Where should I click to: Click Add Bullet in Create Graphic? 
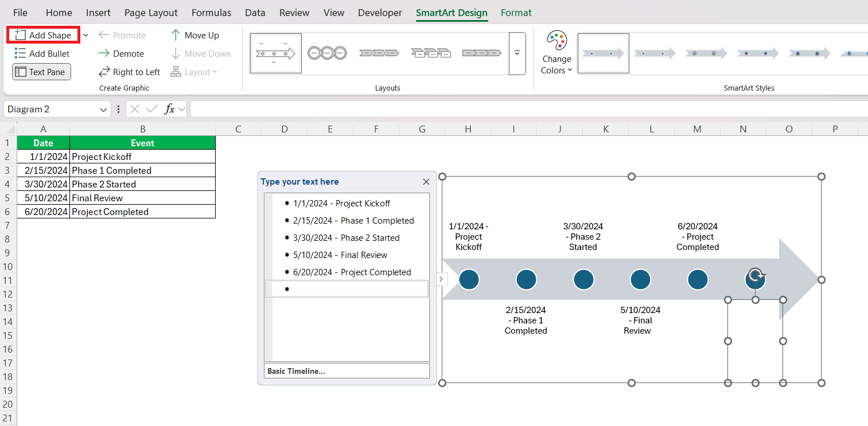(x=42, y=53)
